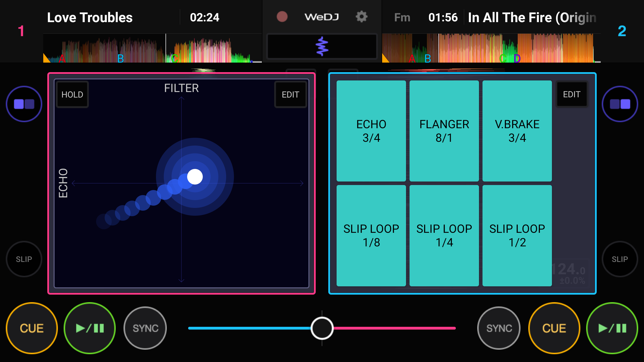This screenshot has height=362, width=644.
Task: Open the Love Troubles track title
Action: (x=90, y=18)
